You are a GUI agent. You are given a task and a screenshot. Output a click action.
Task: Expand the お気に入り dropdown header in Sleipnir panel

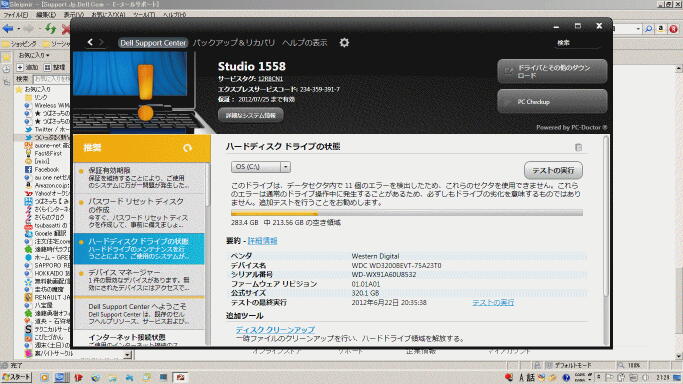point(34,55)
